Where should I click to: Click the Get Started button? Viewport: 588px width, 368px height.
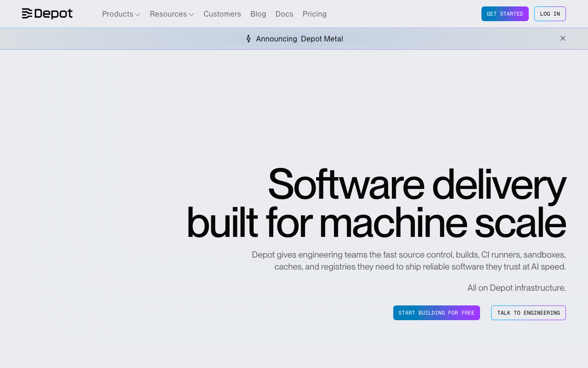[x=505, y=14]
